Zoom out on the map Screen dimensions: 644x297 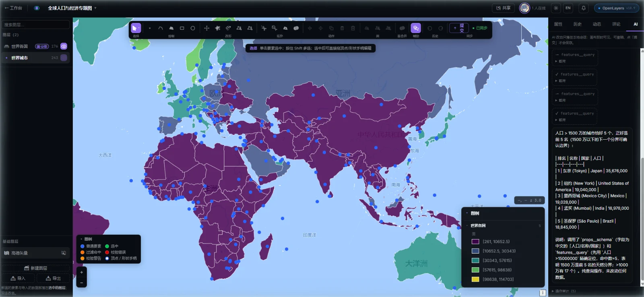pyautogui.click(x=81, y=283)
